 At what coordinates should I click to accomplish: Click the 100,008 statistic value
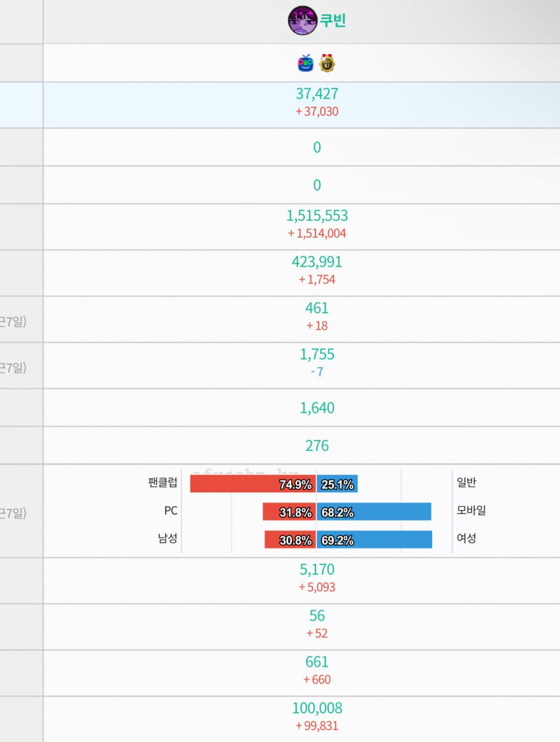317,708
